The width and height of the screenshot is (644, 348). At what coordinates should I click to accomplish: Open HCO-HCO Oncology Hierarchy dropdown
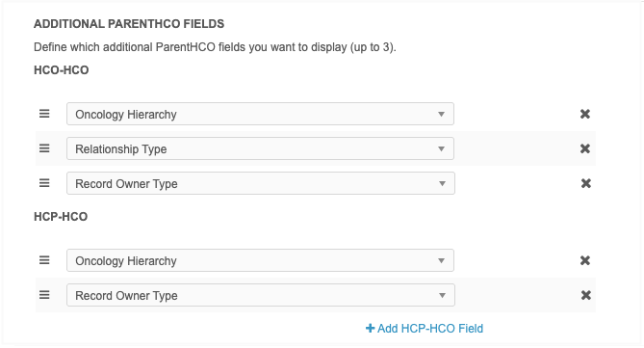tap(260, 114)
